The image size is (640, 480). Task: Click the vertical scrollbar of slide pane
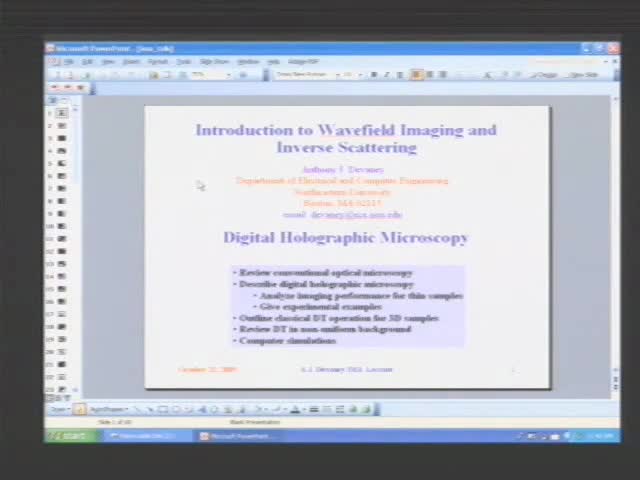point(615,235)
